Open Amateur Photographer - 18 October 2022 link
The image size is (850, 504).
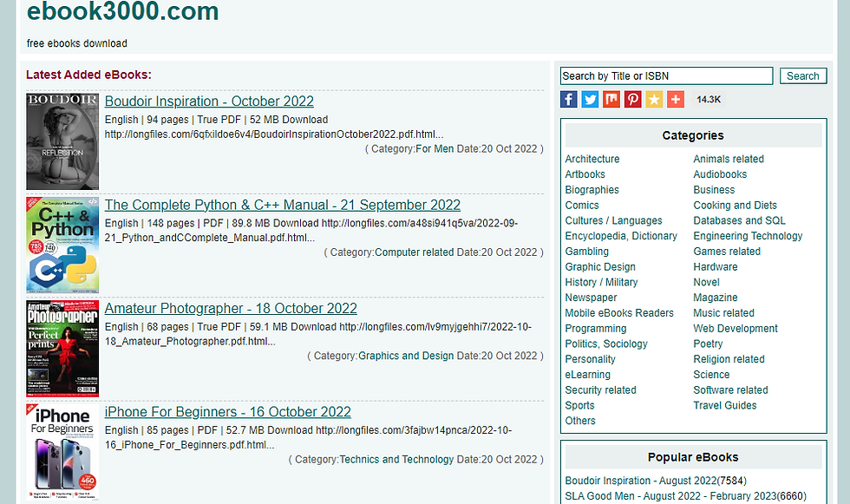click(x=231, y=308)
